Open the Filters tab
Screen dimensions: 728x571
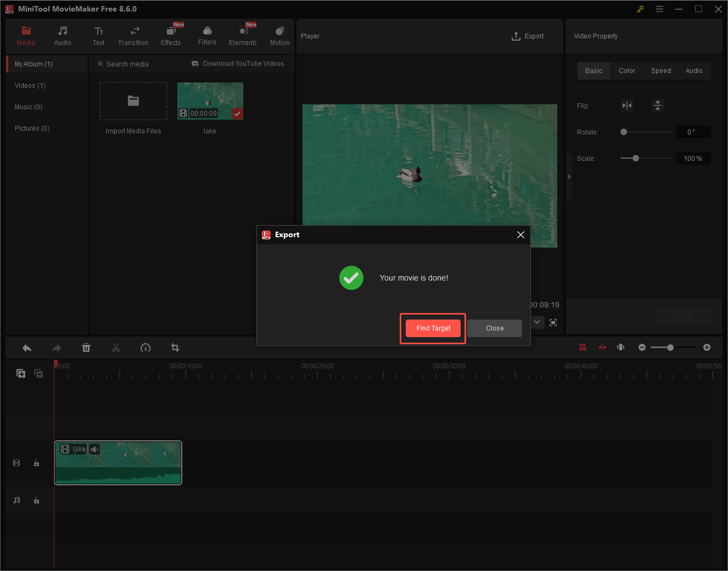207,36
